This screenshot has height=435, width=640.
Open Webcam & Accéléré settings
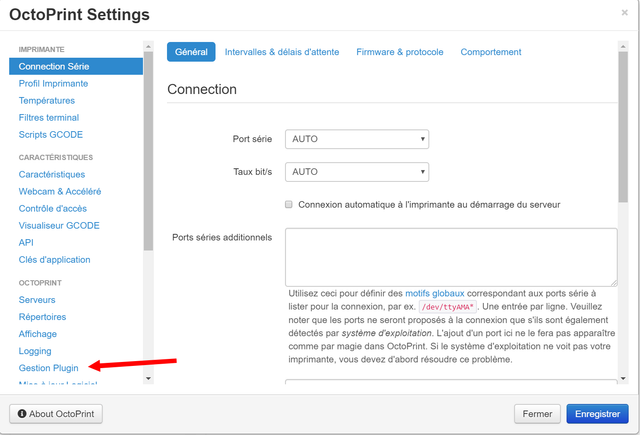(60, 192)
